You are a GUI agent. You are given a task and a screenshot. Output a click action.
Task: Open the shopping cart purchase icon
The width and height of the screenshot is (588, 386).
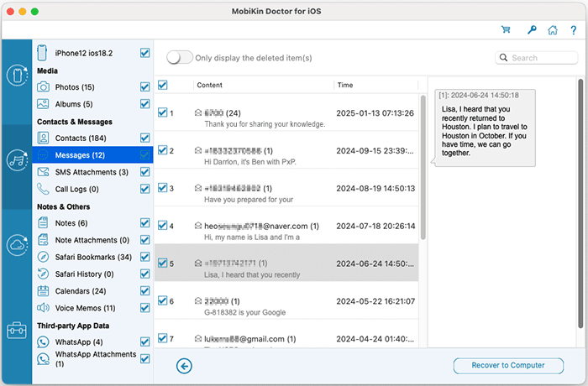point(506,29)
